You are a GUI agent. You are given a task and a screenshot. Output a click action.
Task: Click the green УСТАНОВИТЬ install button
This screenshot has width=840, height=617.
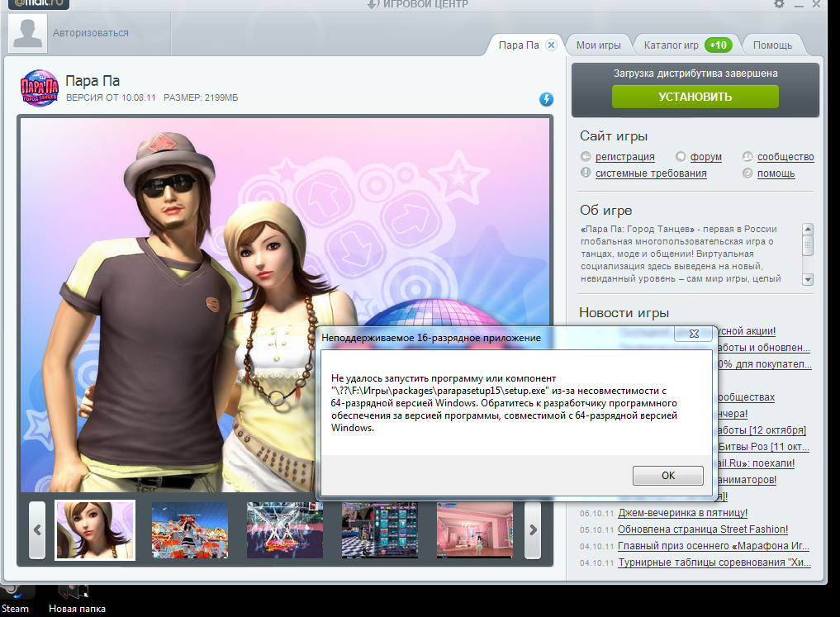tap(695, 97)
